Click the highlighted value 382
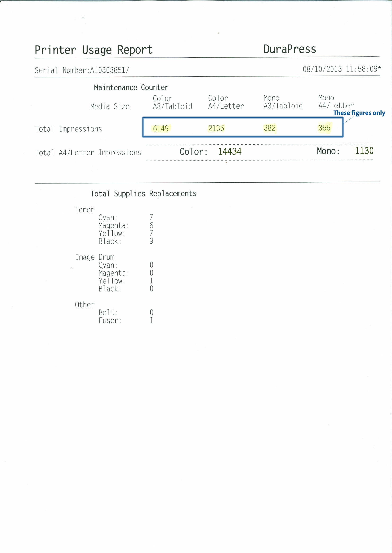 [x=270, y=128]
